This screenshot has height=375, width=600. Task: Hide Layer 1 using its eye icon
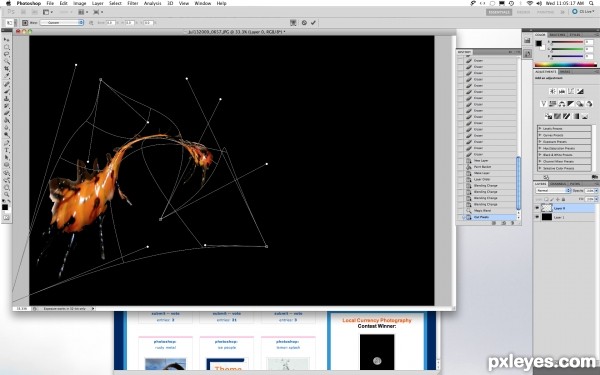537,217
